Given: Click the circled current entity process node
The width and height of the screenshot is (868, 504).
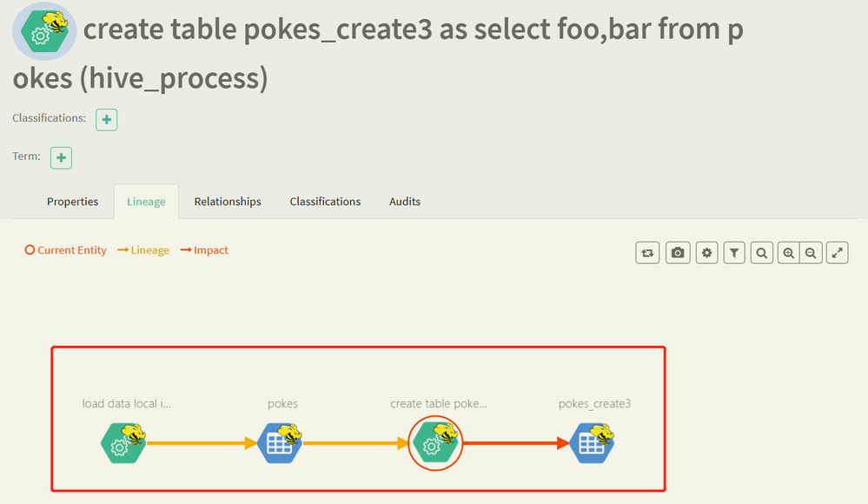Looking at the screenshot, I should [435, 442].
